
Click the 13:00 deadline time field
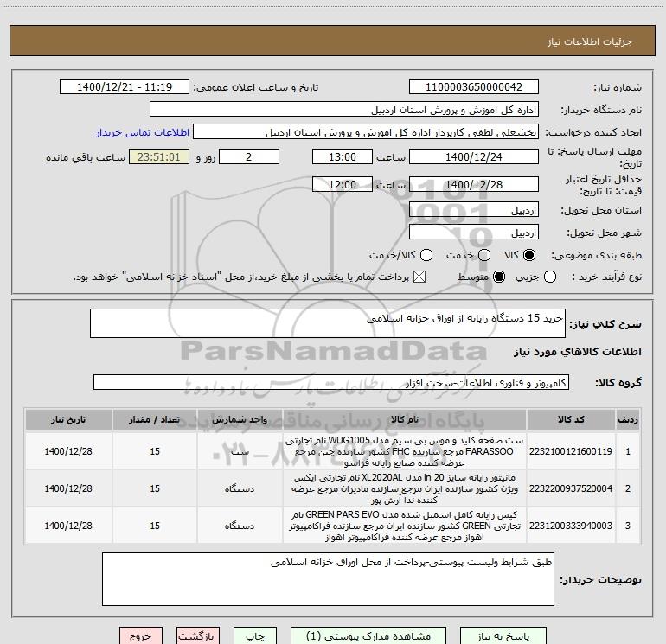(343, 156)
